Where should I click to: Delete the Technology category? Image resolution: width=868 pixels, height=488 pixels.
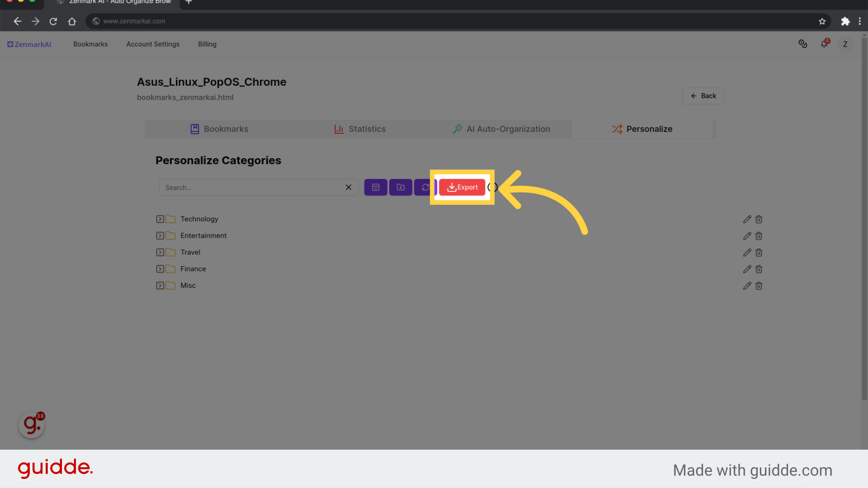pyautogui.click(x=759, y=219)
